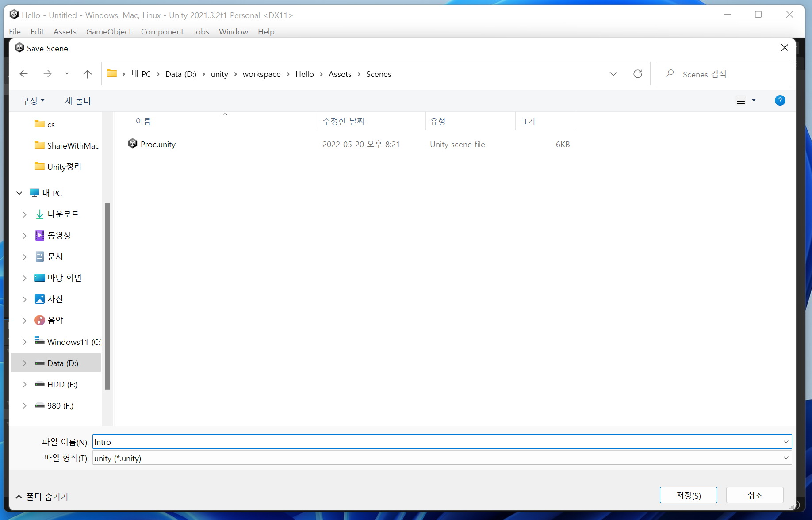Save the scene with 저장(S)

coord(689,495)
